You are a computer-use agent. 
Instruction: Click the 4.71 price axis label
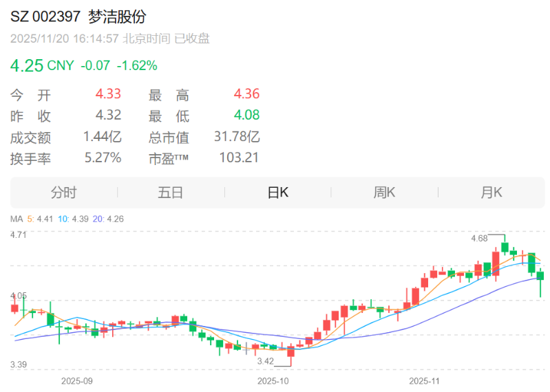click(x=18, y=235)
